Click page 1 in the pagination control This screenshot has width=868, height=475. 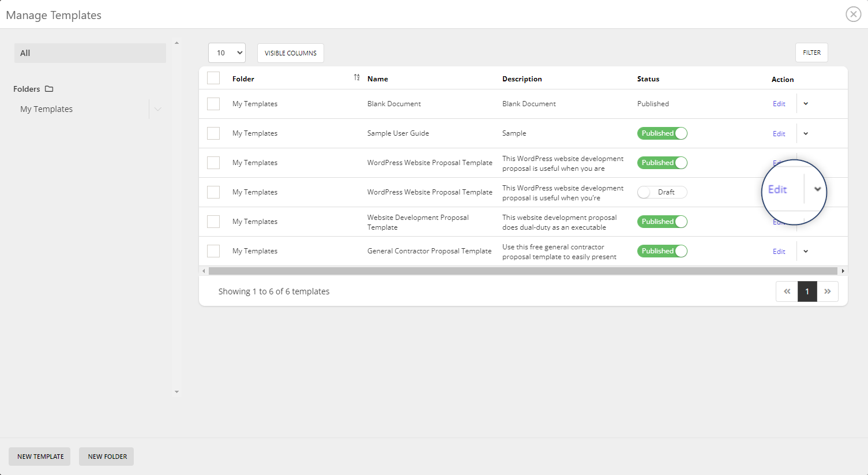pyautogui.click(x=807, y=291)
